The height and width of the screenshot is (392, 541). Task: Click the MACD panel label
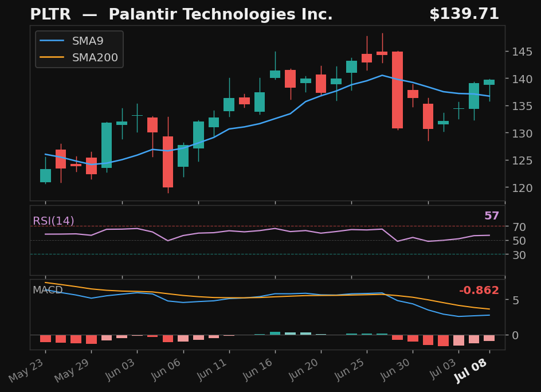point(48,290)
